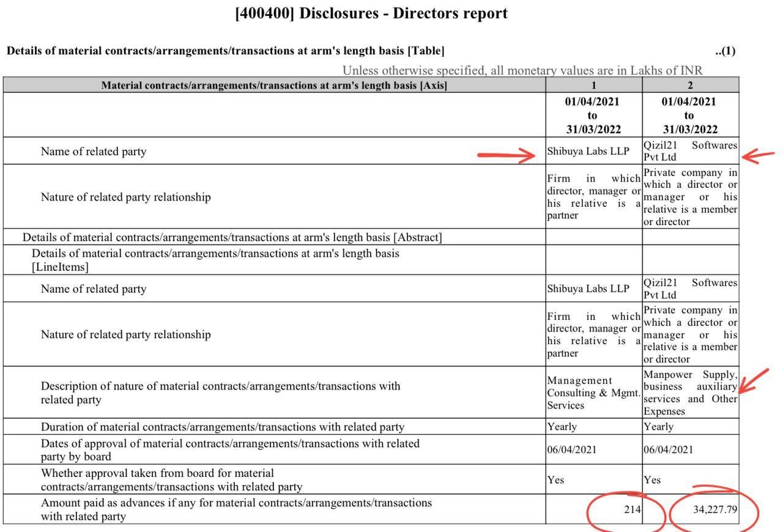
Task: Select "Private company in which" cell below the LineItems row
Action: [690, 334]
